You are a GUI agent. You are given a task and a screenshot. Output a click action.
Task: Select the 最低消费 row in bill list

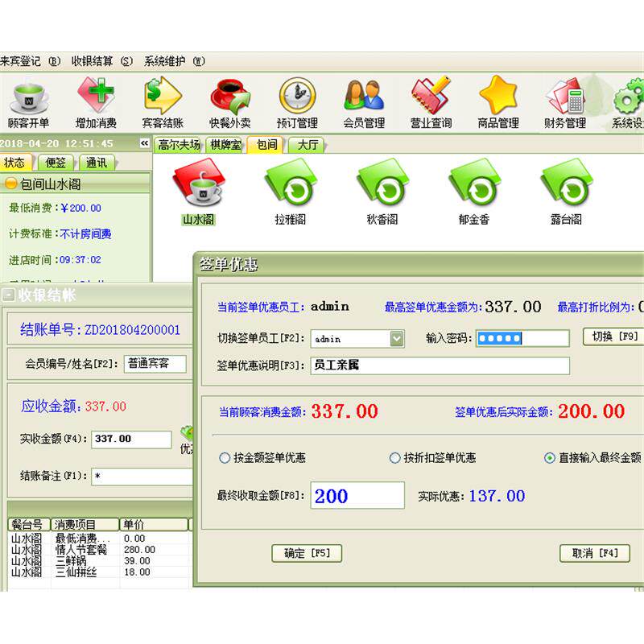coord(98,538)
